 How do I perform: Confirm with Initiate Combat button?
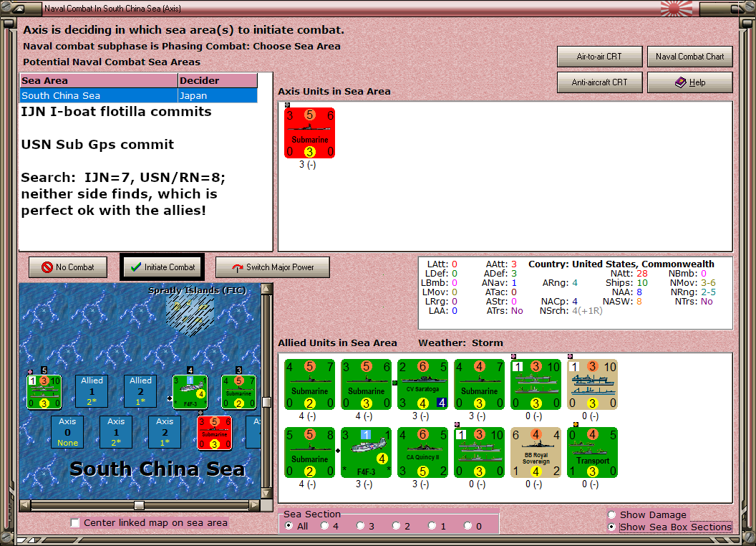click(163, 267)
